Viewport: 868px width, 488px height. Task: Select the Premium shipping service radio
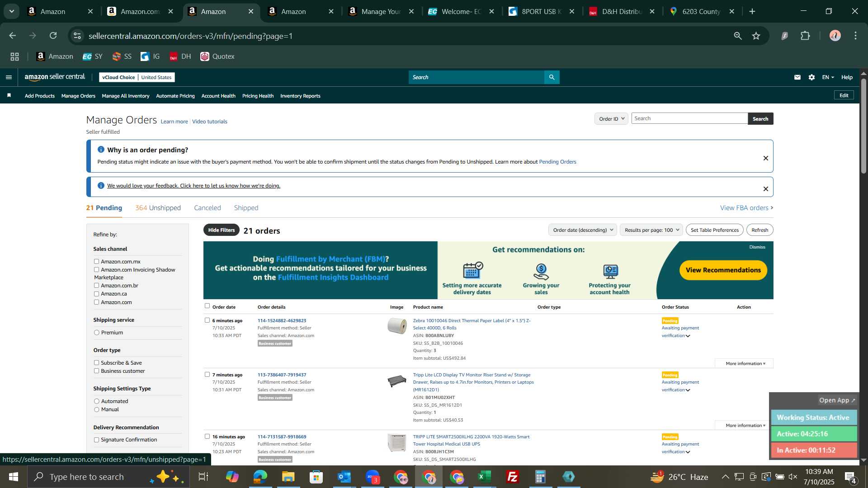(96, 333)
